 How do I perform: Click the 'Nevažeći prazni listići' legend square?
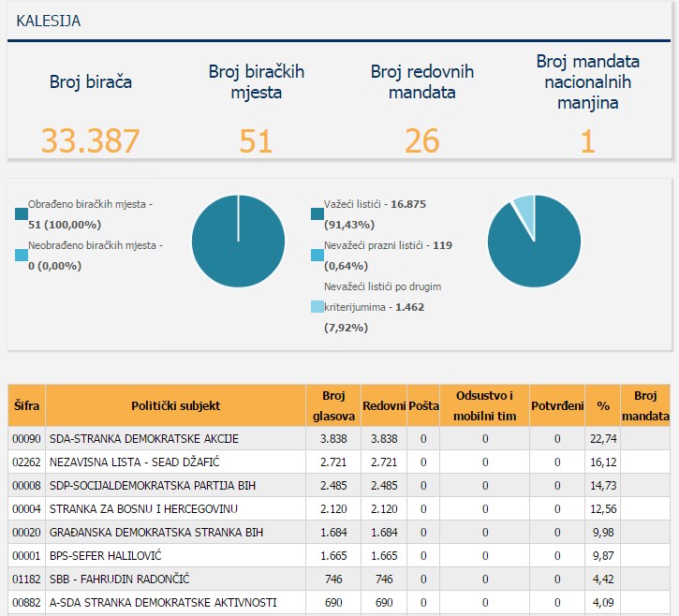(317, 256)
